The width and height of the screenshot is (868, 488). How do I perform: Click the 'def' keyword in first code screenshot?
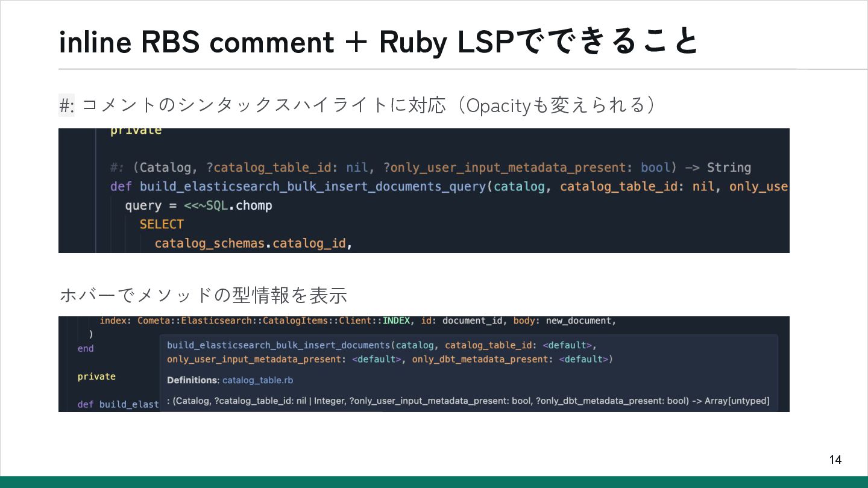[121, 186]
